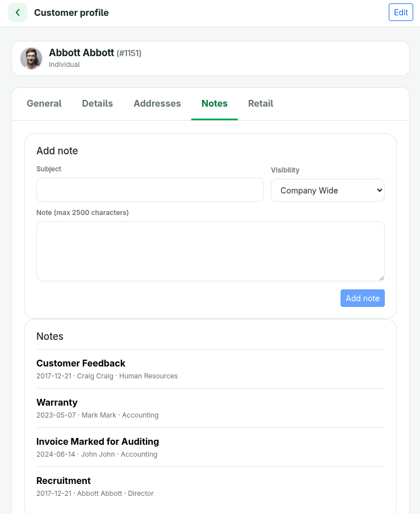The width and height of the screenshot is (420, 514).
Task: Open the Details tab
Action: 98,104
